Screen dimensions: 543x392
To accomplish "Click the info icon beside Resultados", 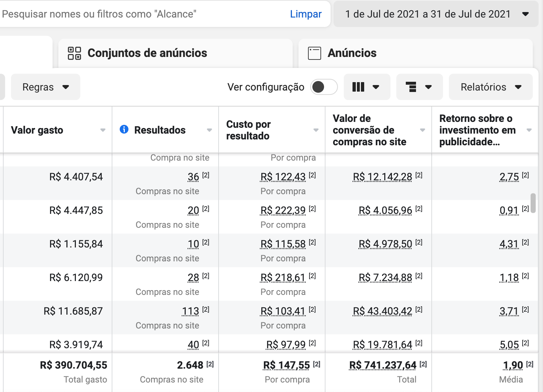I will [x=124, y=129].
